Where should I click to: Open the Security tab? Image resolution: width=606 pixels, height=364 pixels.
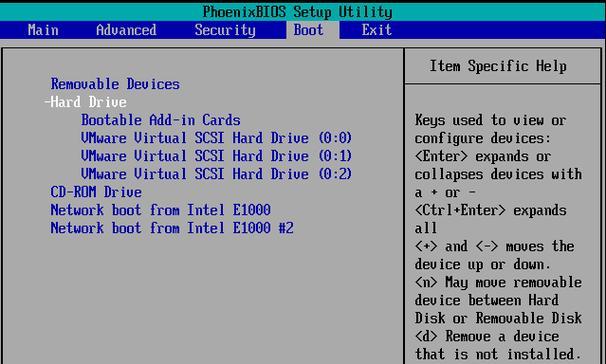pos(225,30)
